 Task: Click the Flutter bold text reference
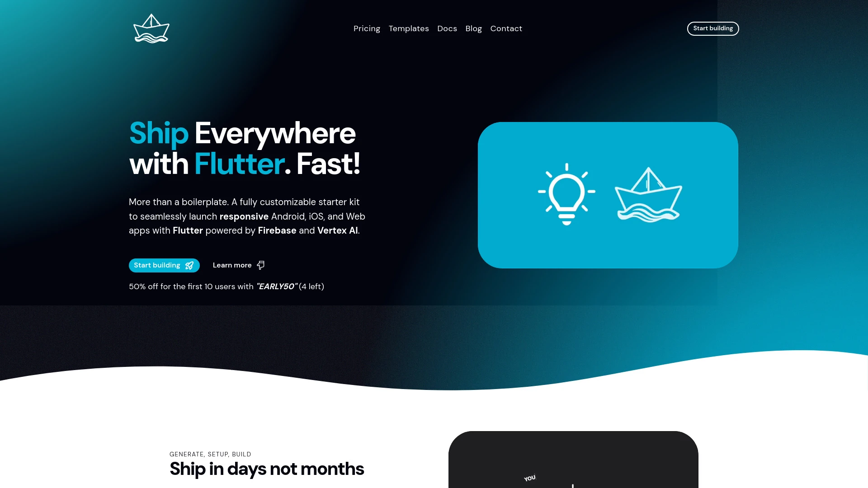(187, 230)
